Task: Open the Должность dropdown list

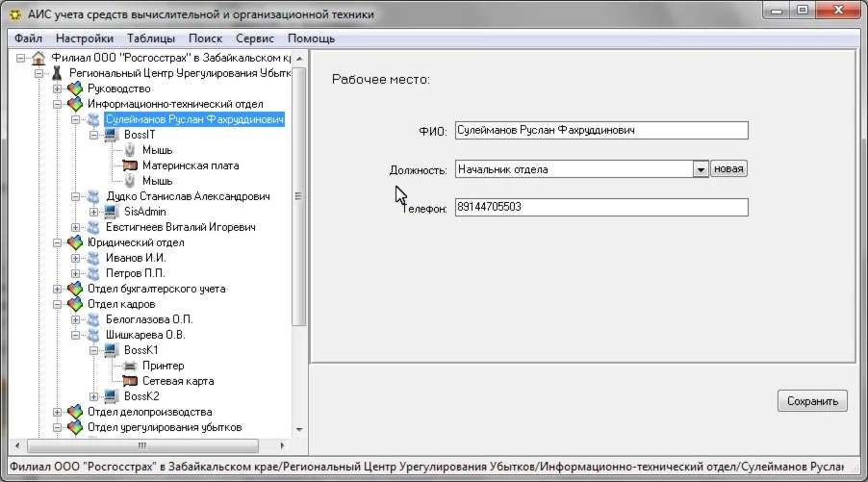Action: [701, 169]
